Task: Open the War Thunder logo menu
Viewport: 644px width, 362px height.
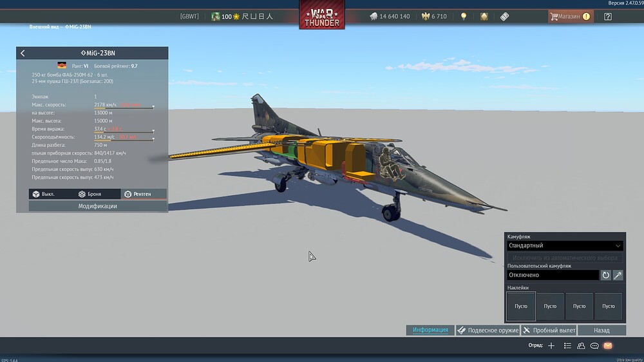Action: pos(322,15)
